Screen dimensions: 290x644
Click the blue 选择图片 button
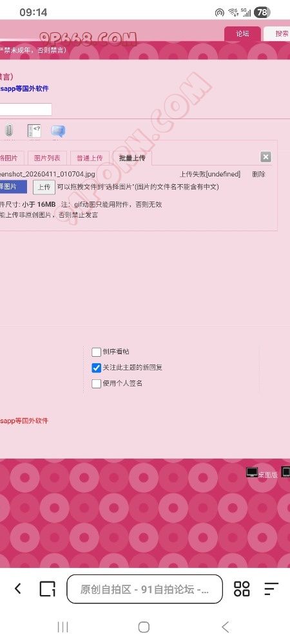tap(13, 187)
